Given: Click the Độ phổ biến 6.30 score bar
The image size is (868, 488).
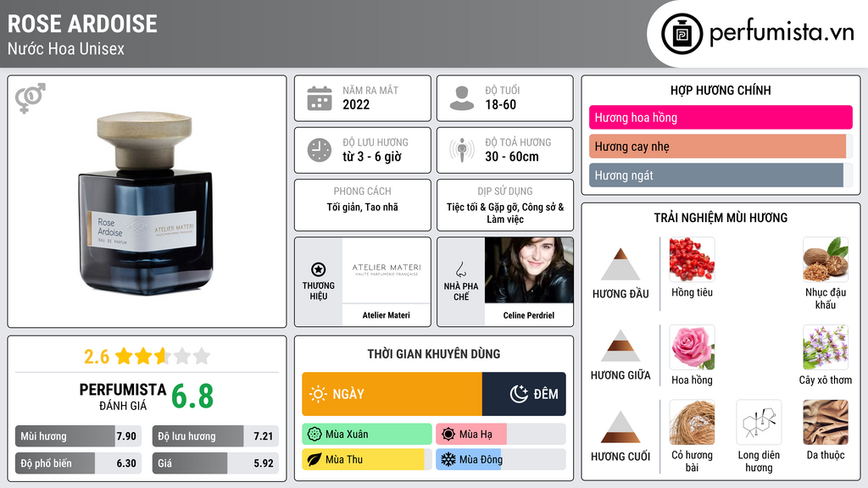Looking at the screenshot, I should (78, 463).
